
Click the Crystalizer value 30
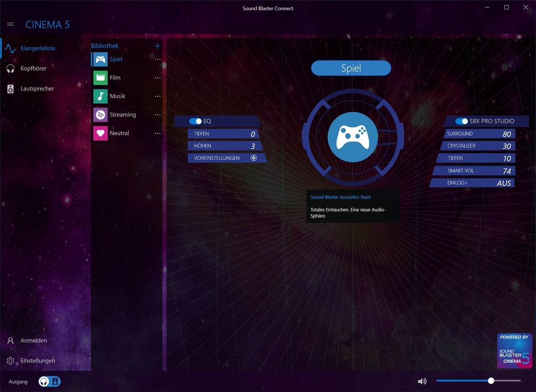[507, 146]
